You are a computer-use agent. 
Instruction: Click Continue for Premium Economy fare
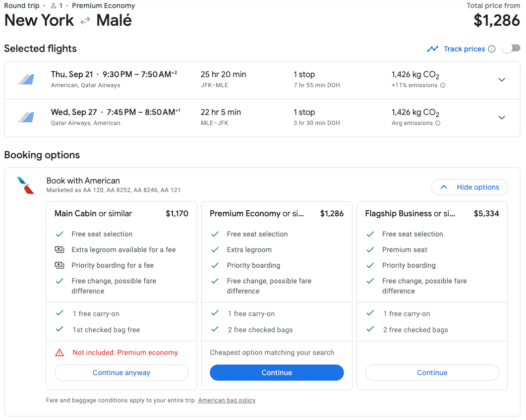click(x=276, y=373)
